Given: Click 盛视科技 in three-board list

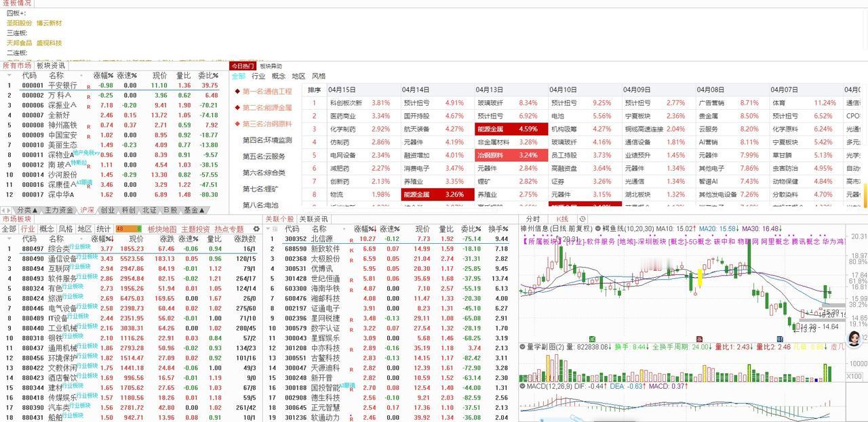Looking at the screenshot, I should coord(49,43).
